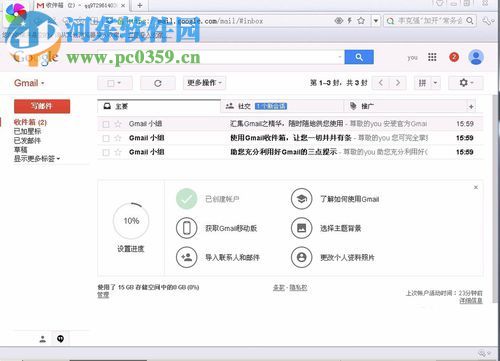Open contacts person icon at bottom left
Image resolution: width=500 pixels, height=361 pixels.
pyautogui.click(x=43, y=339)
